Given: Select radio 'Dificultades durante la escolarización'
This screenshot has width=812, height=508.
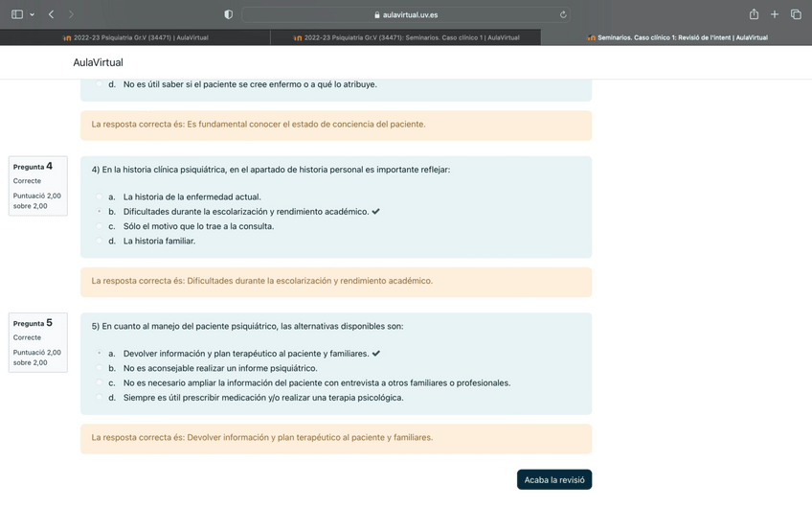Looking at the screenshot, I should coord(100,212).
